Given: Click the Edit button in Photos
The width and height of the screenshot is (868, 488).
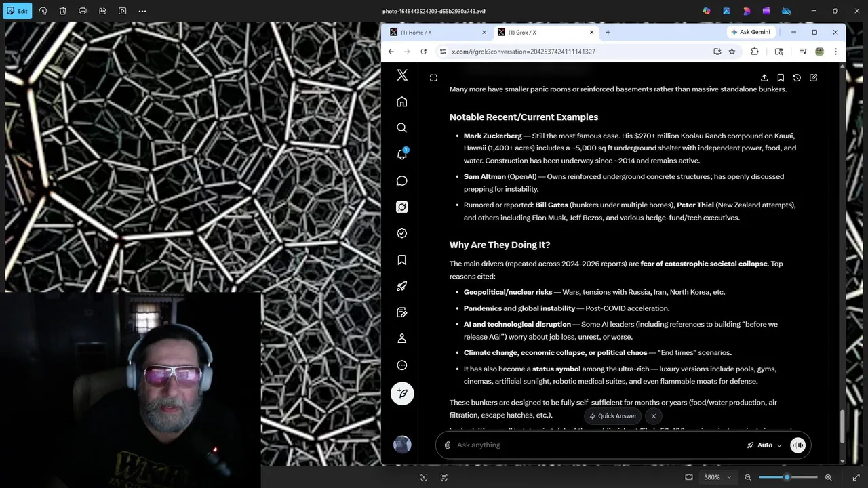Looking at the screenshot, I should click(x=17, y=11).
